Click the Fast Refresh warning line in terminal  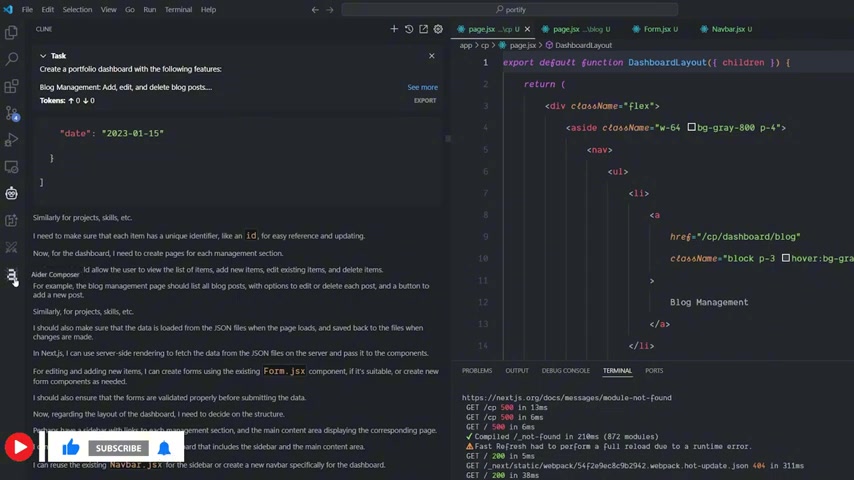(x=608, y=446)
